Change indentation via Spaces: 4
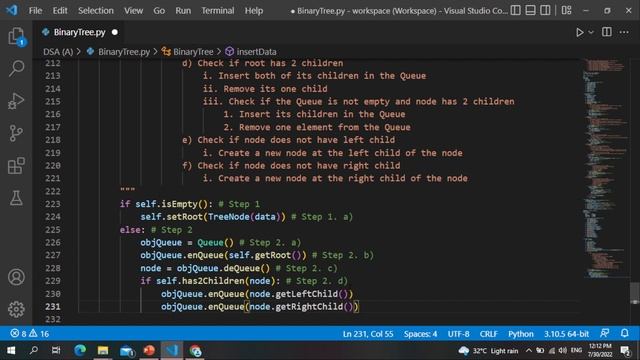 pos(420,334)
